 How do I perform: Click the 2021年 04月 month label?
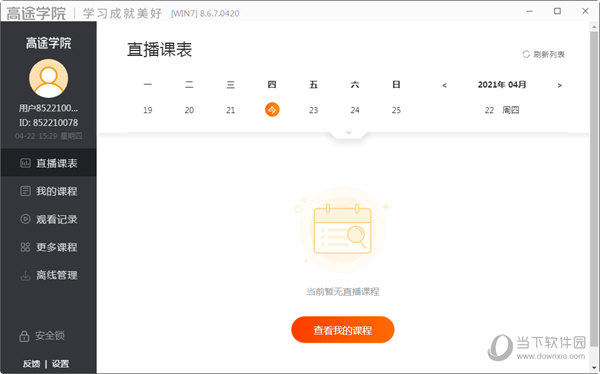[x=502, y=85]
